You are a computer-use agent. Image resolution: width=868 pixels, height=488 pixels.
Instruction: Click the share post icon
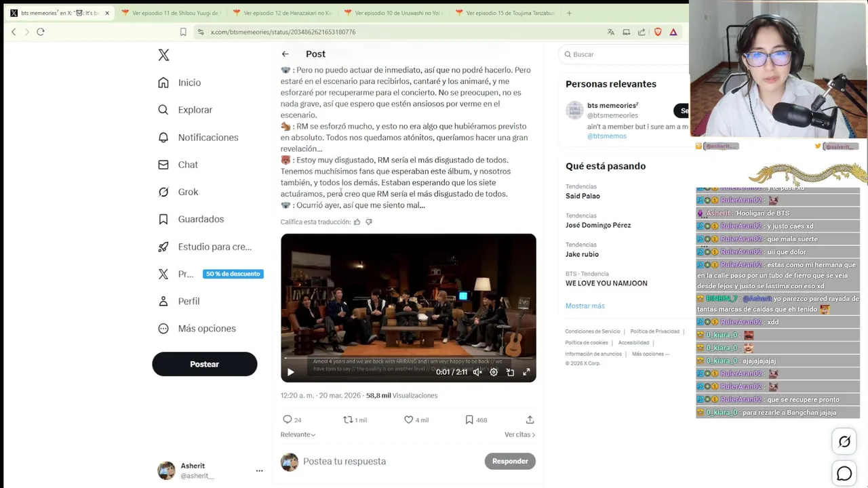(530, 420)
